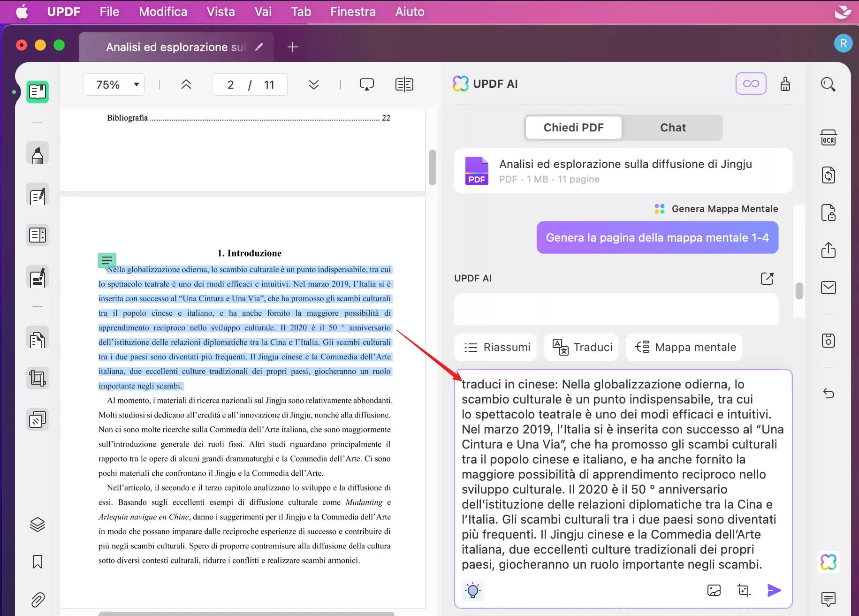Screen dimensions: 859x616
Task: Click the menu bar bird status icon
Action: pos(843,12)
